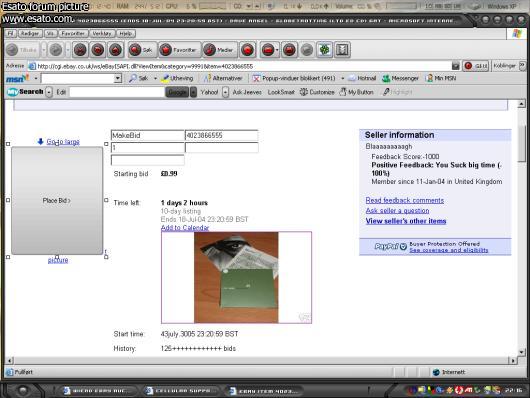Click Ask seller a question
This screenshot has width=530, height=398.
click(x=398, y=211)
